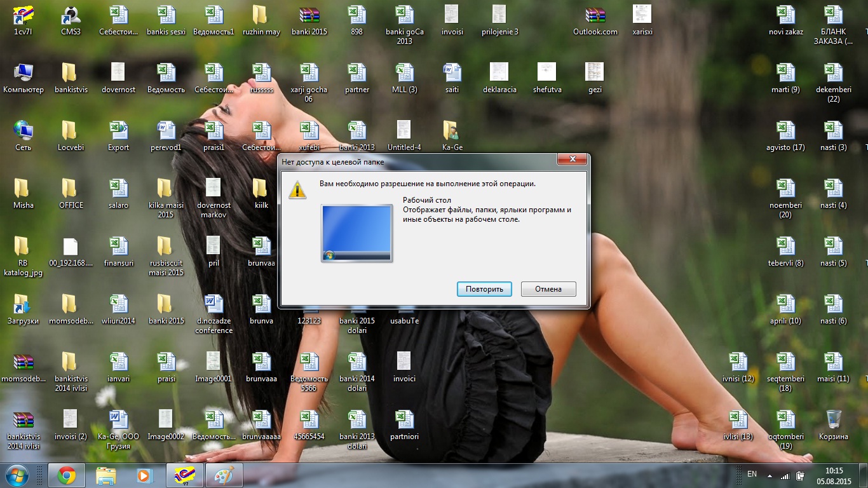Select the prilojenie 3 document icon
The width and height of the screenshot is (868, 488).
point(500,20)
